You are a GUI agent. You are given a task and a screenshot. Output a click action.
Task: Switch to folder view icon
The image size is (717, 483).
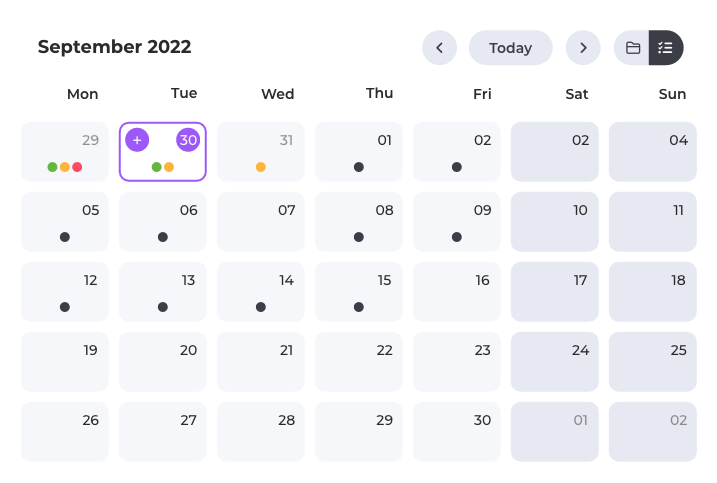(632, 48)
